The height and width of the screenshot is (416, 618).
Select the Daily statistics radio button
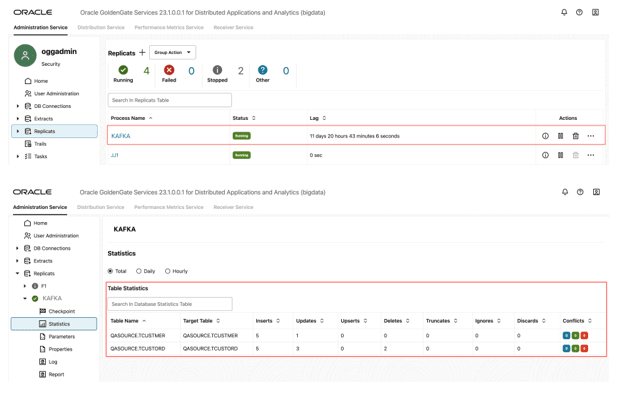[x=139, y=271]
